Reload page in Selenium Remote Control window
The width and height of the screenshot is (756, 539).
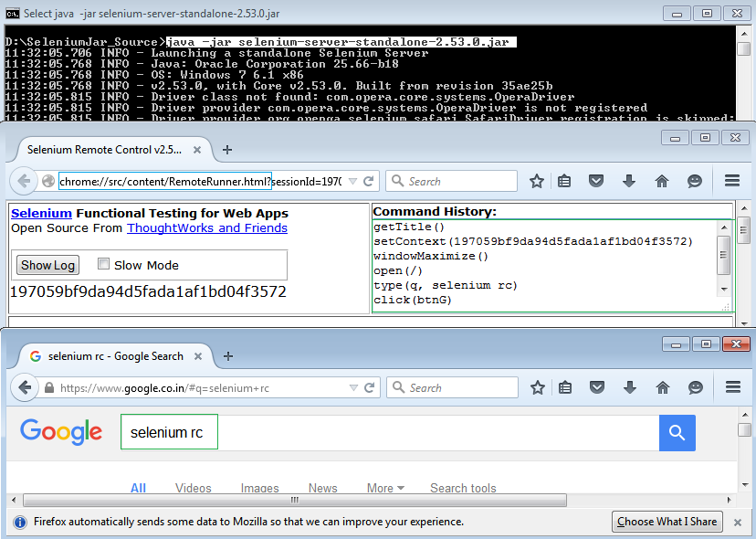pos(369,182)
